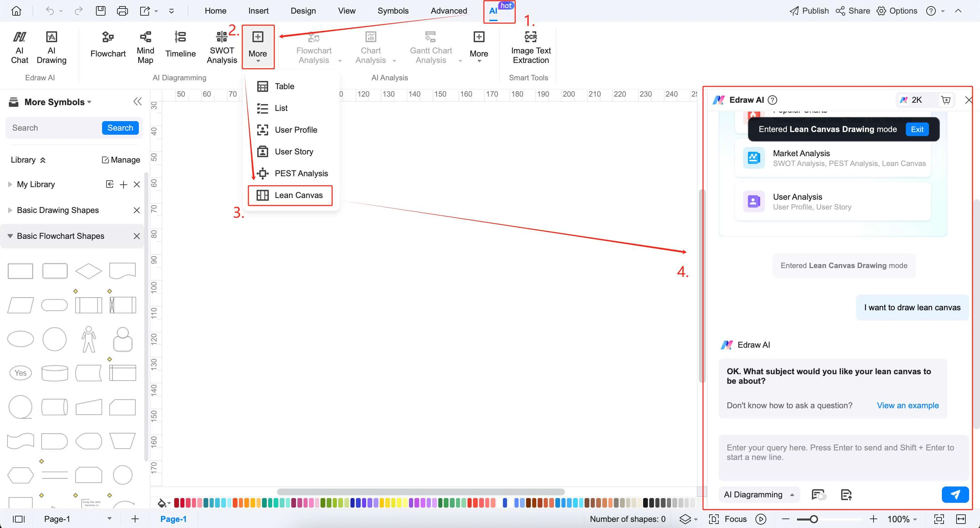This screenshot has width=980, height=528.
Task: Click the symbol Search input field
Action: 54,128
